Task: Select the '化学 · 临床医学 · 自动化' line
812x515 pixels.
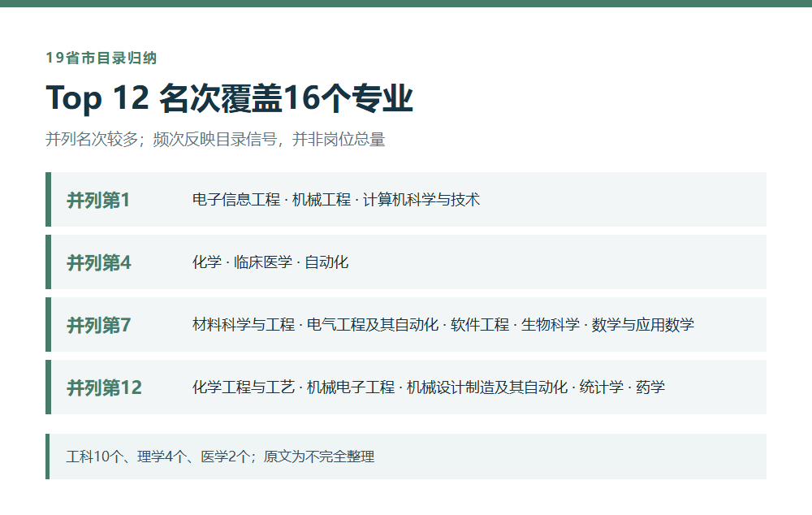Action: pyautogui.click(x=270, y=262)
